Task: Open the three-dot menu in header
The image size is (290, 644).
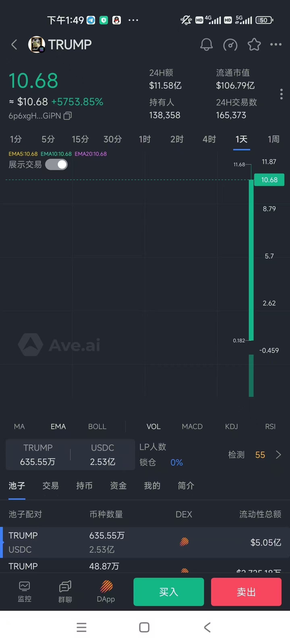Action: [x=276, y=44]
